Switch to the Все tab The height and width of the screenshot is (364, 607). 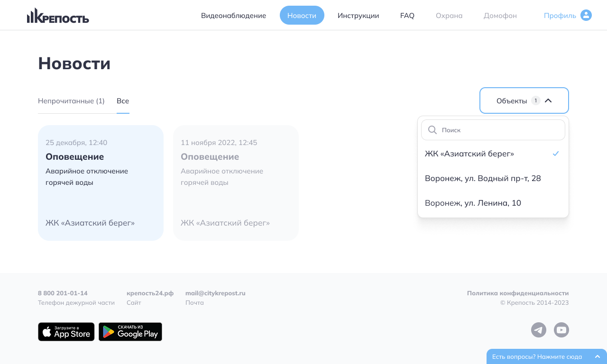123,101
